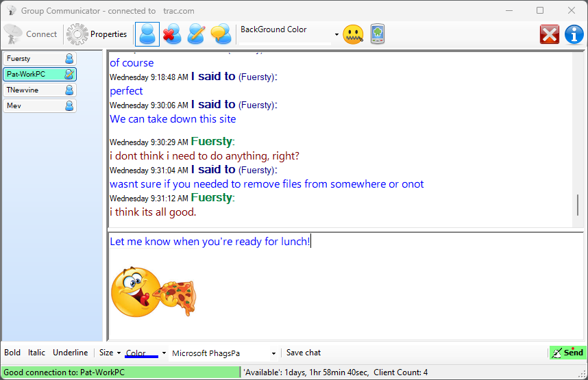Image resolution: width=588 pixels, height=380 pixels.
Task: Toggle Italic text formatting
Action: [x=37, y=353]
